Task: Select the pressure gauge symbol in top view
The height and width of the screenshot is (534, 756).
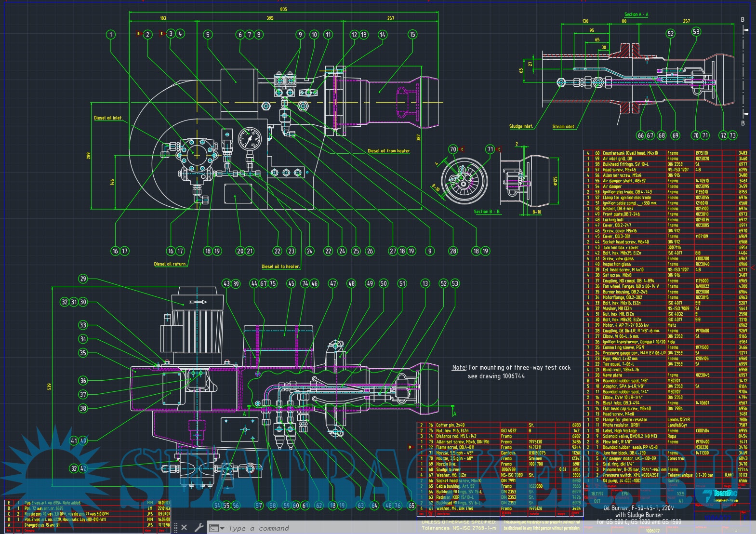Action: [x=249, y=138]
